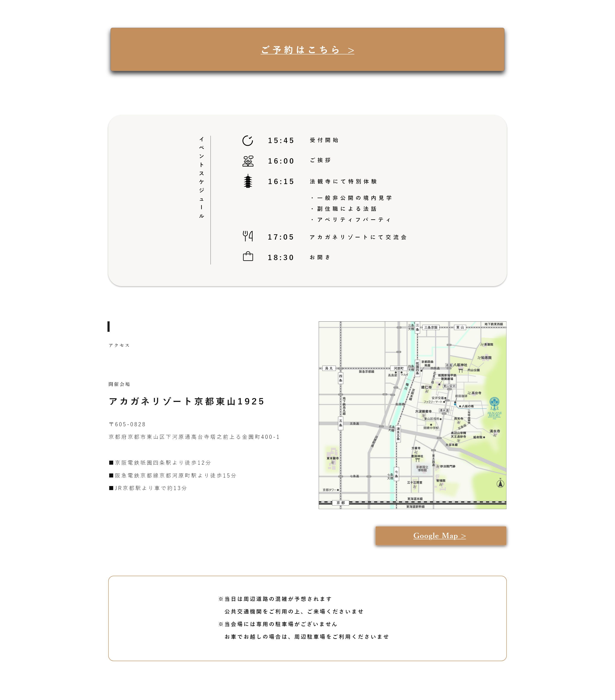615x700 pixels.
Task: Click the ※当日は周辺道路の混雑 notice line
Action: (275, 599)
